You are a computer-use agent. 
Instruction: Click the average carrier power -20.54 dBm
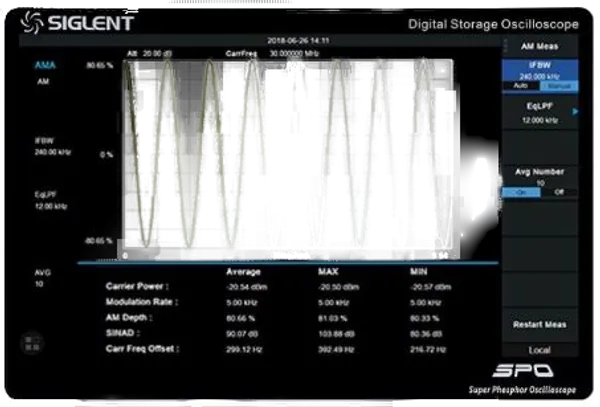pyautogui.click(x=247, y=287)
